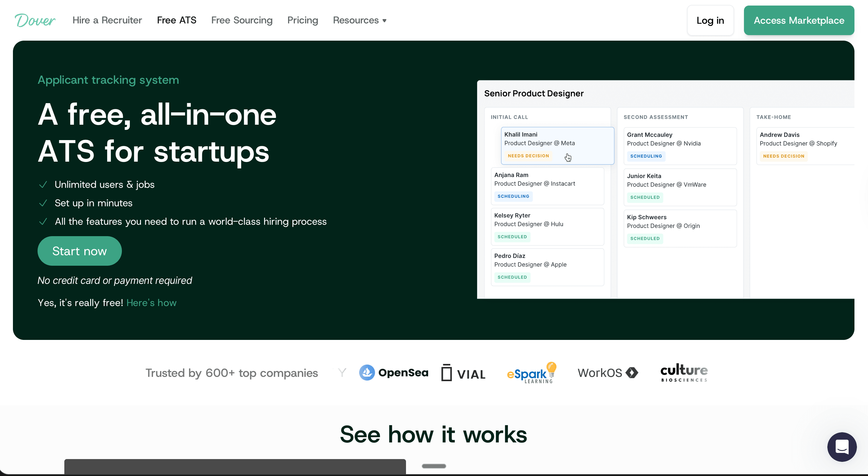Click the Culture Biosciences logo
Screen dimensions: 868x476
tap(684, 373)
